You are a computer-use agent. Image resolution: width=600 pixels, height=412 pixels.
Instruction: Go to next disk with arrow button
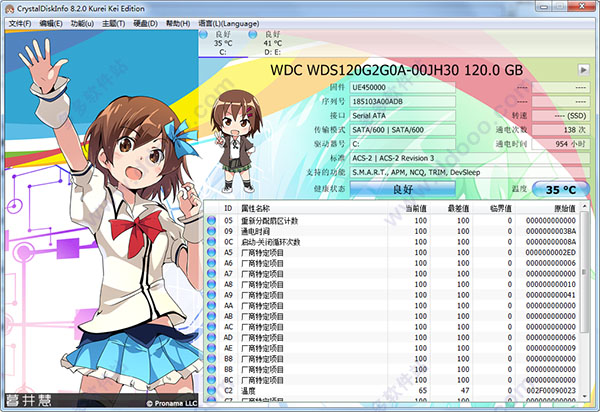[584, 70]
